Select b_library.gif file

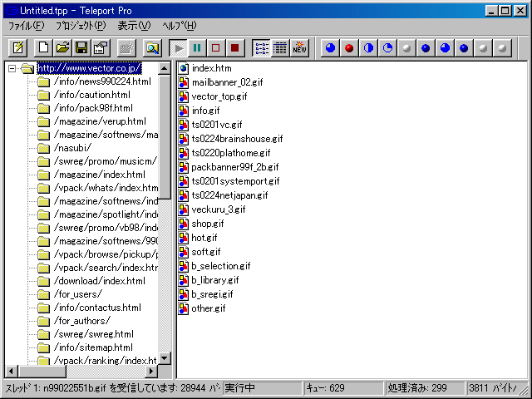tap(215, 281)
